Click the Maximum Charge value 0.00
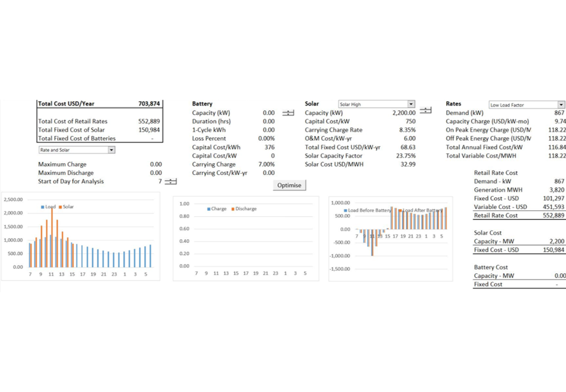The height and width of the screenshot is (392, 566). coord(156,164)
